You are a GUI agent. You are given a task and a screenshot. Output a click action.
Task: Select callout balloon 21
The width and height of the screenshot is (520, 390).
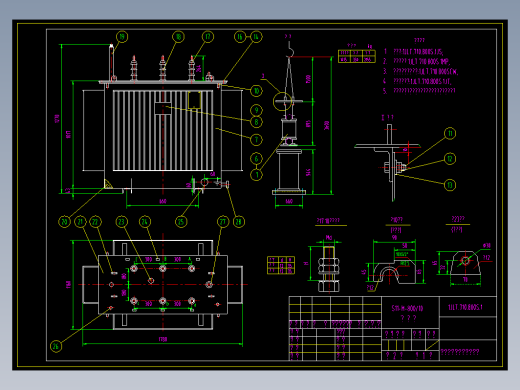(x=80, y=222)
